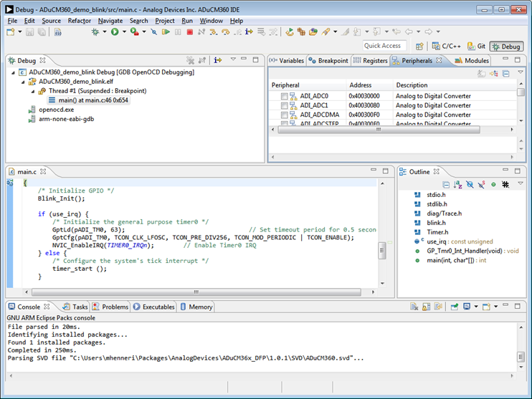Click the Resume debug icon
Image resolution: width=532 pixels, height=399 pixels.
[x=166, y=32]
